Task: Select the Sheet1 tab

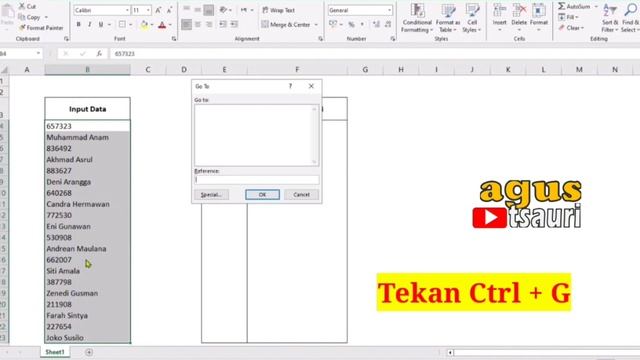Action: 55,352
